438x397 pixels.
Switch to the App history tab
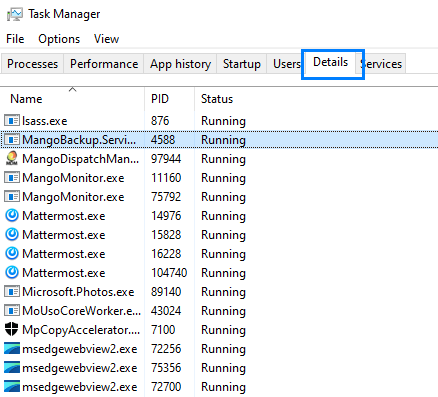pos(180,64)
